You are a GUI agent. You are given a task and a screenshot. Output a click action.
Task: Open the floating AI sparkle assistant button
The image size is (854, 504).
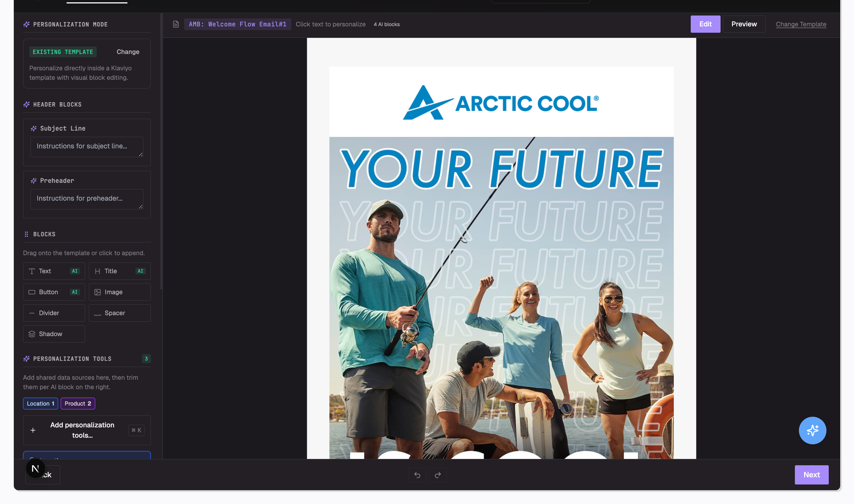812,430
